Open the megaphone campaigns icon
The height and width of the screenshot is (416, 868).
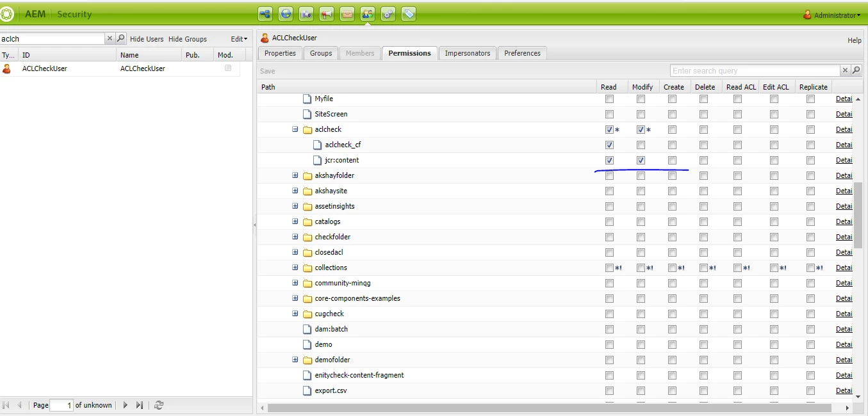(x=327, y=13)
